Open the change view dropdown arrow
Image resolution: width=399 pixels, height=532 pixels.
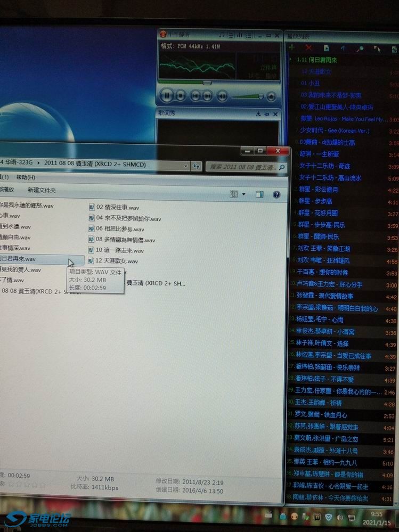coord(244,194)
